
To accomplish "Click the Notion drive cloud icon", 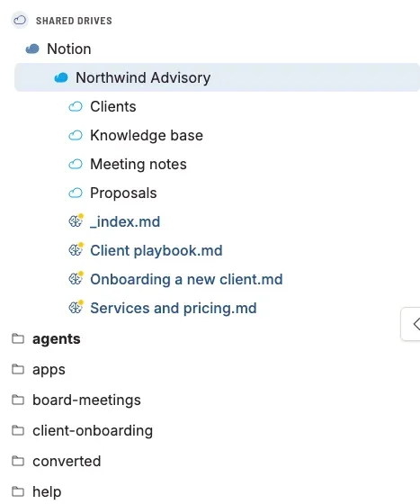I will (x=32, y=49).
